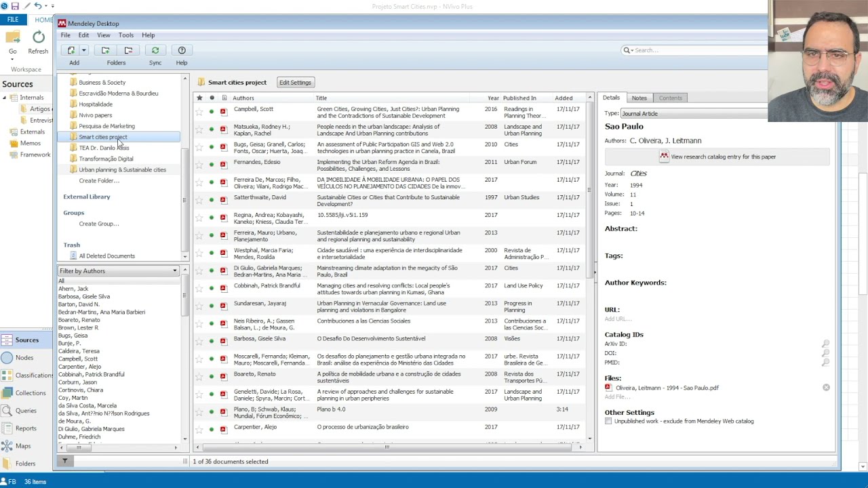Open PDF icon for Carpentier, Alejo row

(x=223, y=428)
